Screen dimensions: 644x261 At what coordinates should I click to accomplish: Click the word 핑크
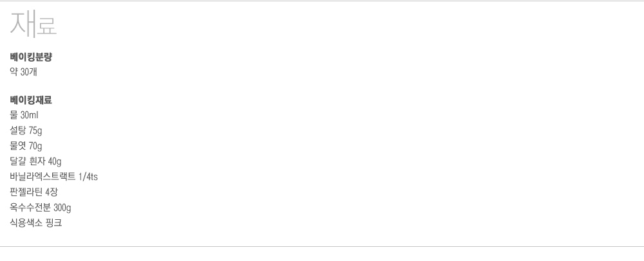pos(54,223)
